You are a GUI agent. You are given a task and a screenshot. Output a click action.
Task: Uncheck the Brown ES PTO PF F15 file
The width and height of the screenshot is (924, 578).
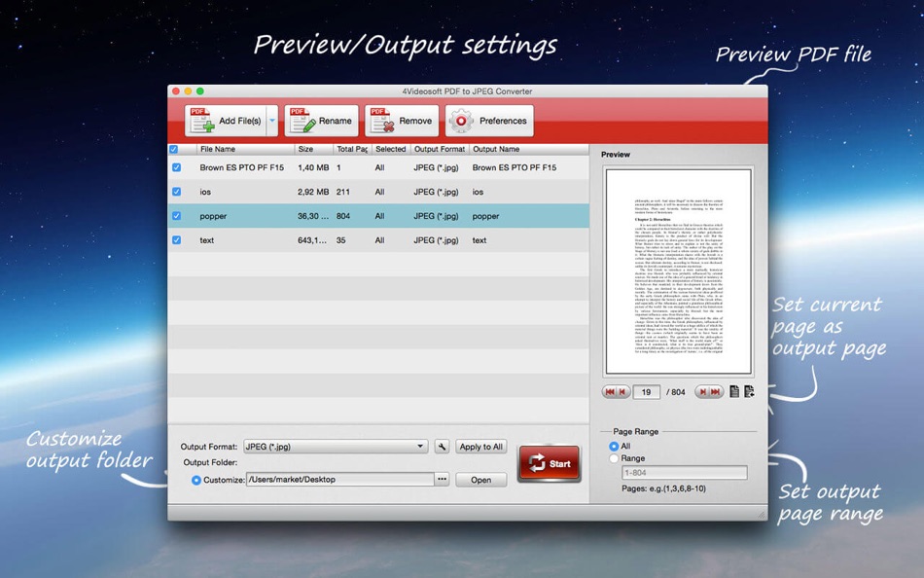(x=176, y=167)
